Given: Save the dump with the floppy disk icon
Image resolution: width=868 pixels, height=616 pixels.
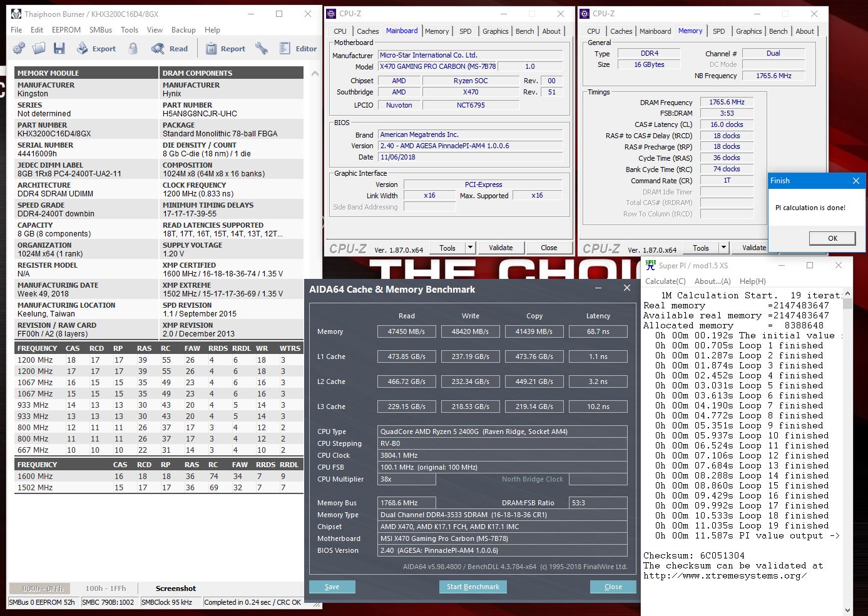Looking at the screenshot, I should click(x=59, y=48).
